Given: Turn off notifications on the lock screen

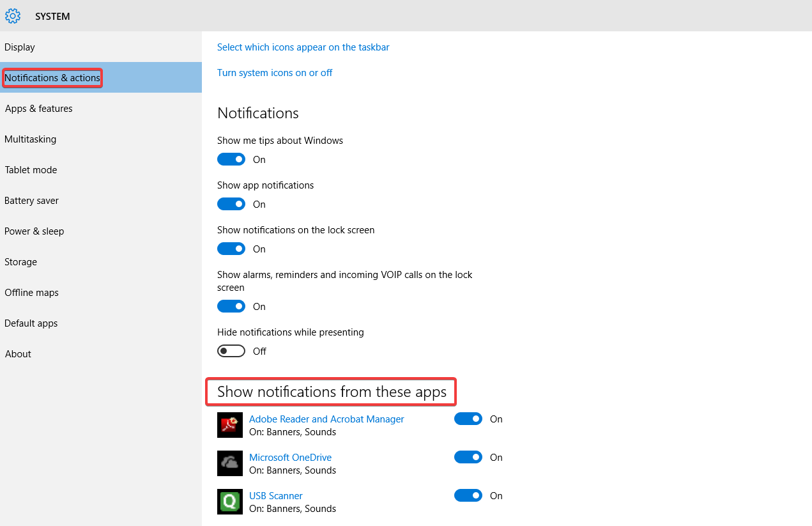Looking at the screenshot, I should [231, 249].
